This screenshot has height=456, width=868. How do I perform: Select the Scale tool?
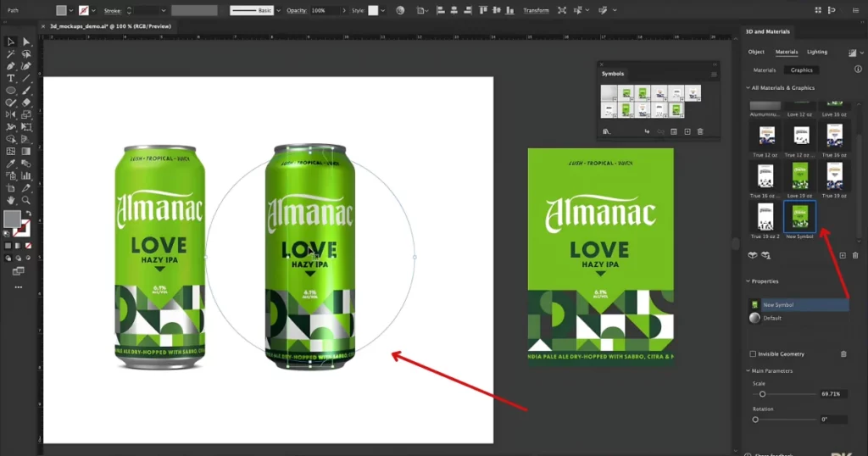[26, 115]
